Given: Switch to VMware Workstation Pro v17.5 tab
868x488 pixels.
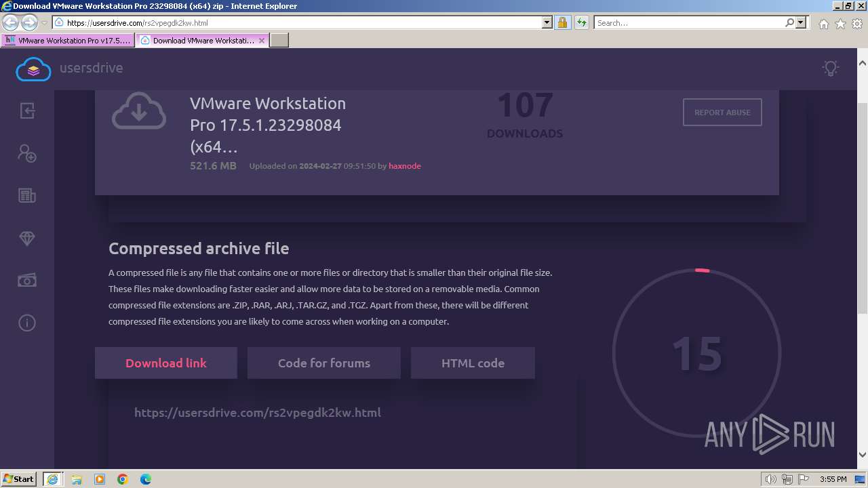Looking at the screenshot, I should (68, 40).
